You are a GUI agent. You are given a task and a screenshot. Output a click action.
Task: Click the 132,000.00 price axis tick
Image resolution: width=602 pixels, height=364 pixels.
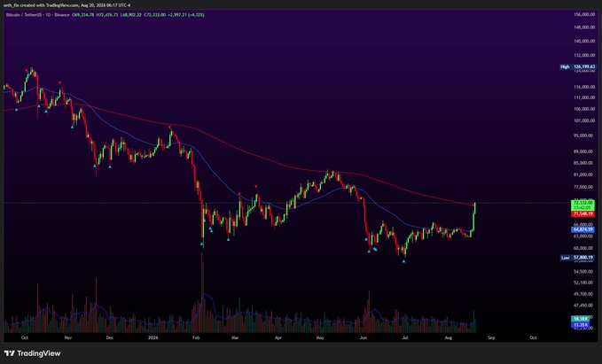pyautogui.click(x=583, y=55)
